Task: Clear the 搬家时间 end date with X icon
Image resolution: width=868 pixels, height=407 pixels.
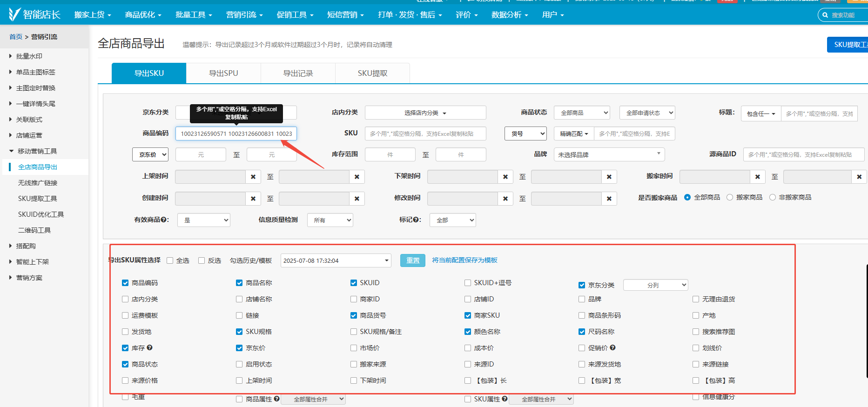Action: 859,177
